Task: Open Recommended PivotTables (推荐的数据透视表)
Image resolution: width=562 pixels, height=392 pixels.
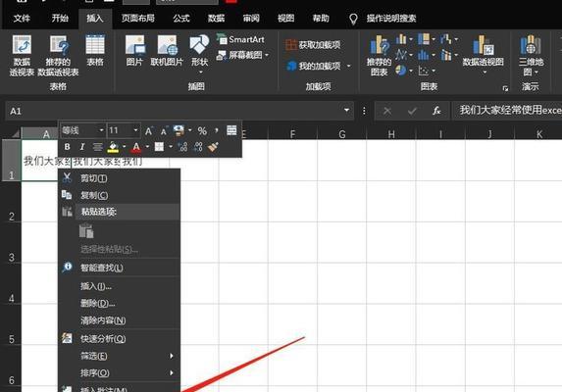Action: click(x=58, y=55)
